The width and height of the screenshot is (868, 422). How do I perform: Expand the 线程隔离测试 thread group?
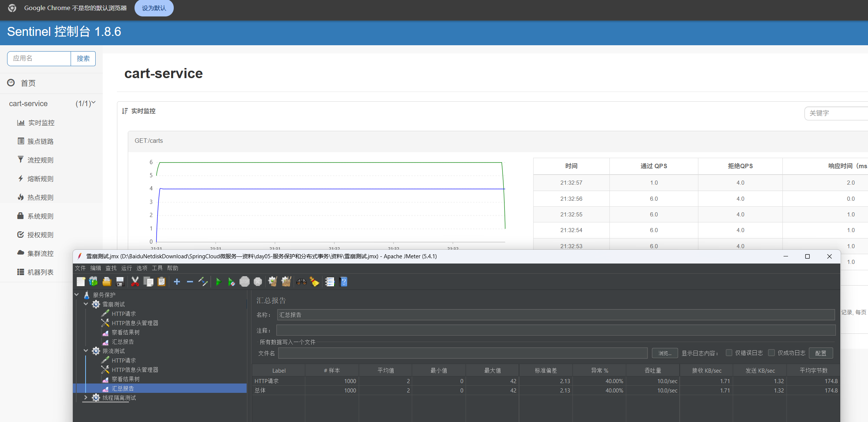pyautogui.click(x=86, y=397)
